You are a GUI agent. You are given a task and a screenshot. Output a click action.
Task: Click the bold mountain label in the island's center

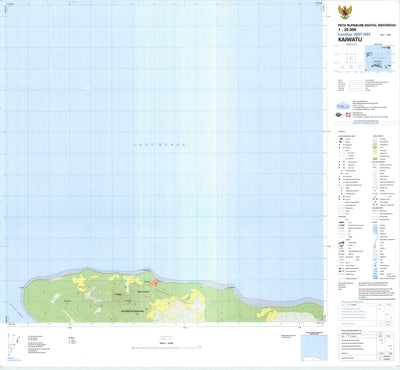(x=117, y=294)
